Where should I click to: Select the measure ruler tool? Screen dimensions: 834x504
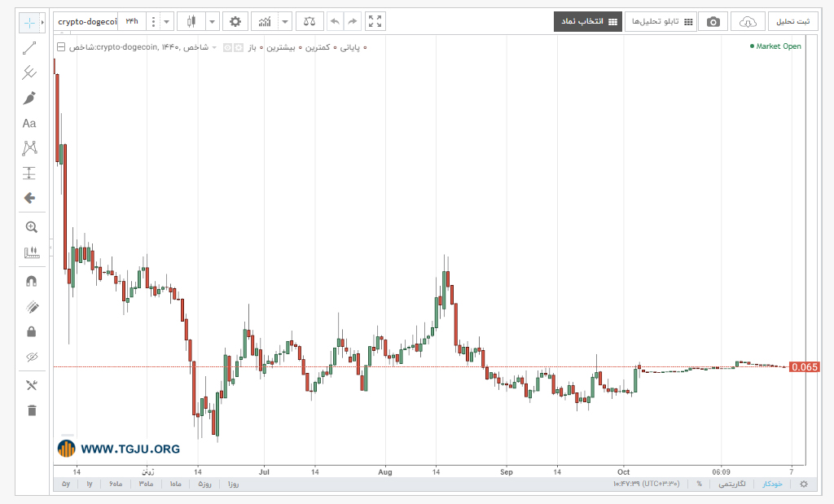pyautogui.click(x=32, y=252)
